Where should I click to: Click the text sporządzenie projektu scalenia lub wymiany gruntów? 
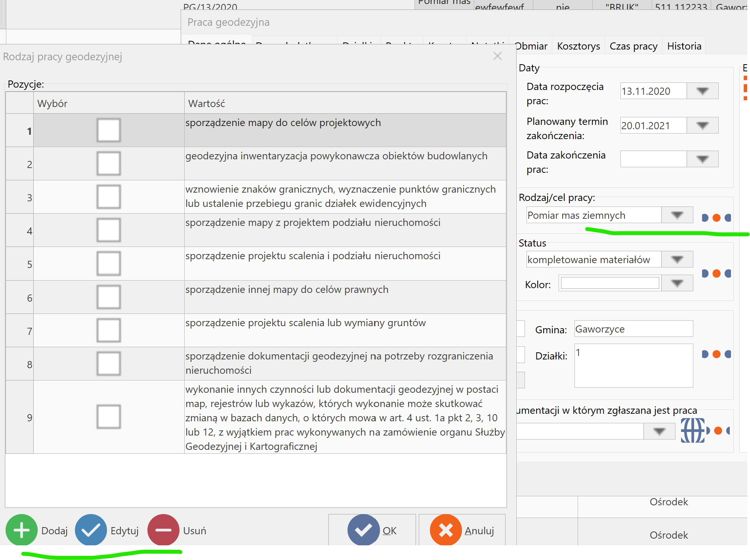coord(305,323)
